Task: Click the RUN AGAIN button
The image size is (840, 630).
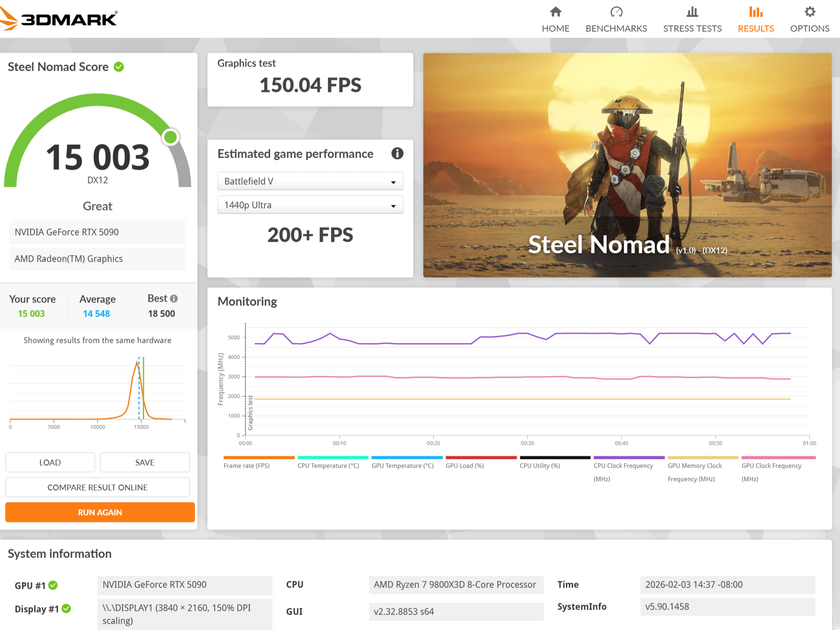Action: point(100,512)
